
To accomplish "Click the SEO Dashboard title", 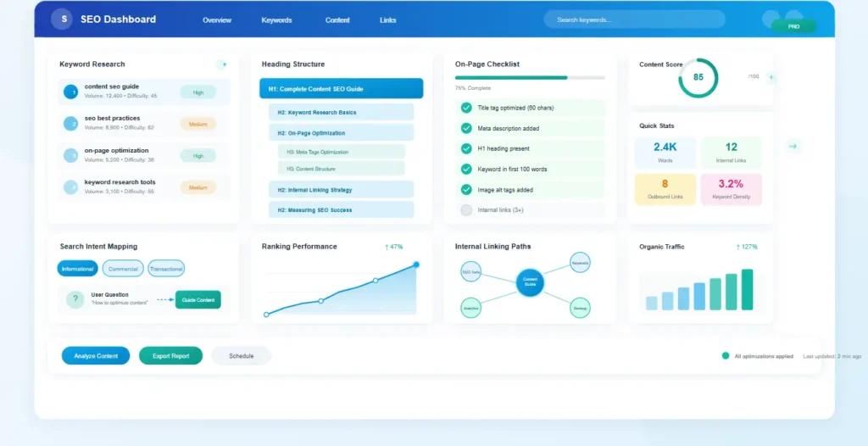I will point(118,20).
